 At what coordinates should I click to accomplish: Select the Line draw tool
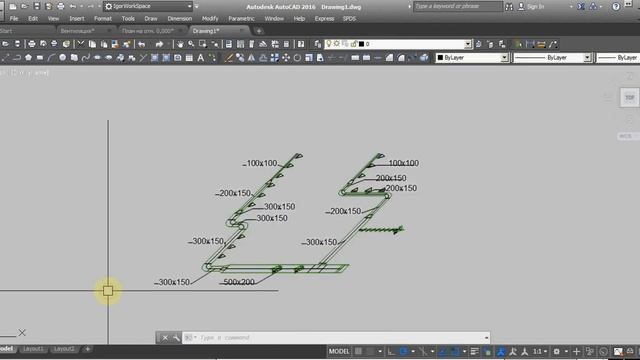[x=6, y=58]
